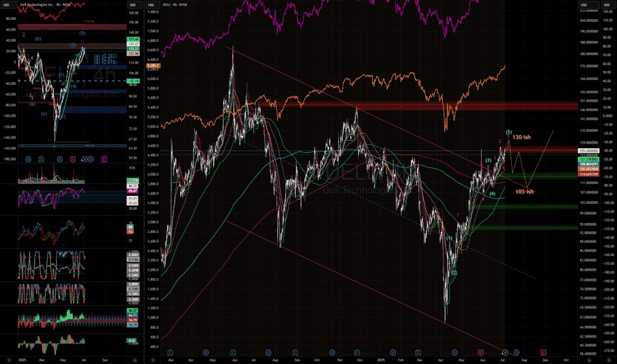Open the green earnings marker near Mar on the left chart
617x364 pixels.
(x=41, y=159)
